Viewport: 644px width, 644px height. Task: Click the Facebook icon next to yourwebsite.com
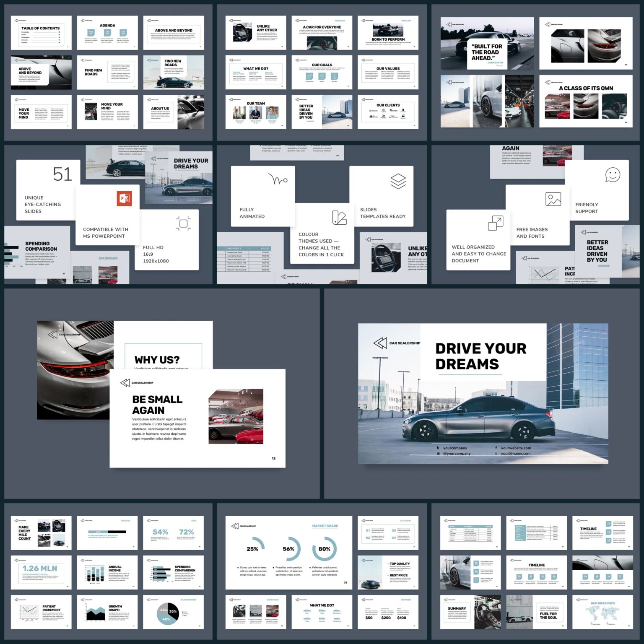[x=496, y=448]
